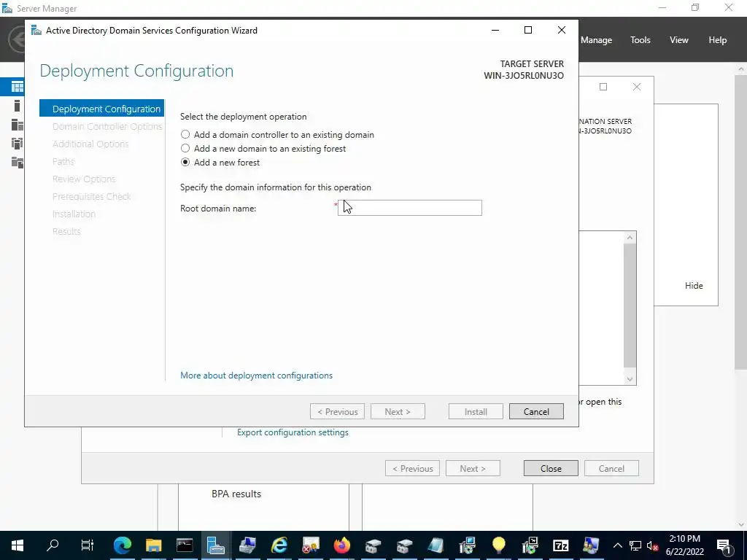The width and height of the screenshot is (747, 560).
Task: Show hidden system tray icons chevron
Action: [617, 545]
